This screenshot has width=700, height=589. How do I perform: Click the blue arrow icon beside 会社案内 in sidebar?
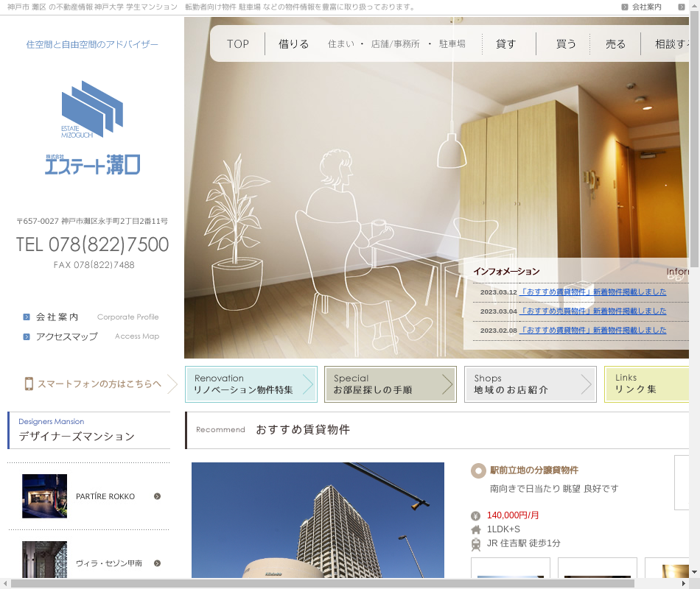click(x=27, y=317)
